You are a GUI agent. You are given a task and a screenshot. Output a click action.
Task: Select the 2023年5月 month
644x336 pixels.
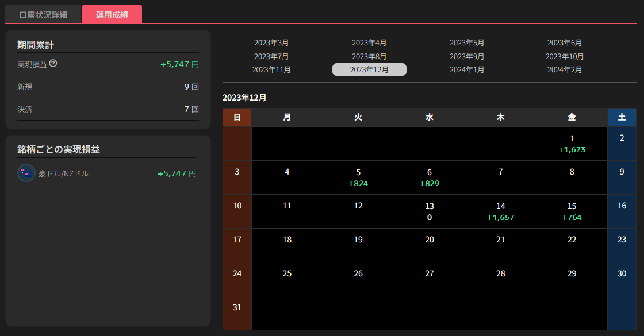(466, 43)
